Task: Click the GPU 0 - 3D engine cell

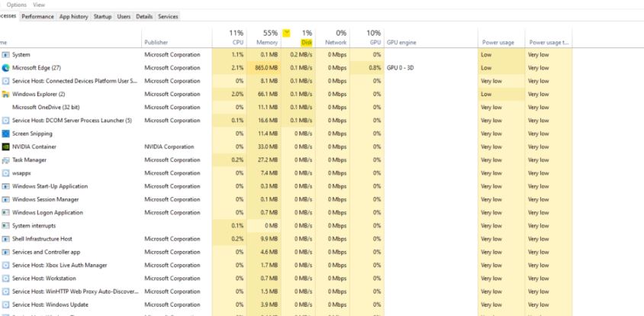Action: (400, 68)
